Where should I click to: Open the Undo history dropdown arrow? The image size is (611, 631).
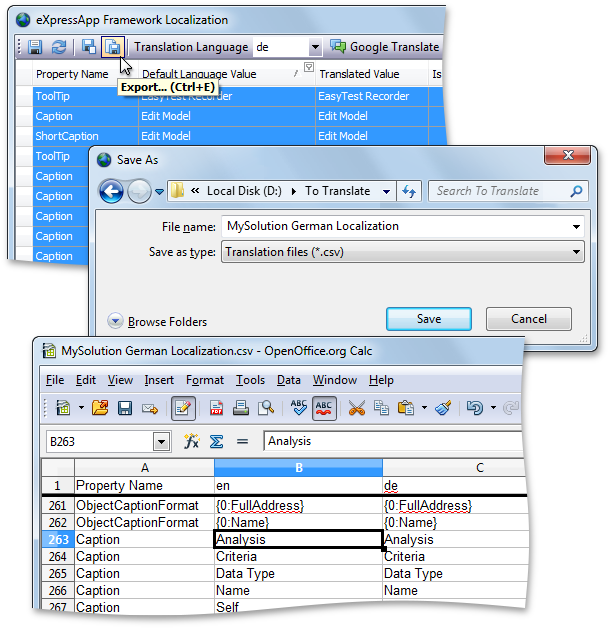coord(493,408)
